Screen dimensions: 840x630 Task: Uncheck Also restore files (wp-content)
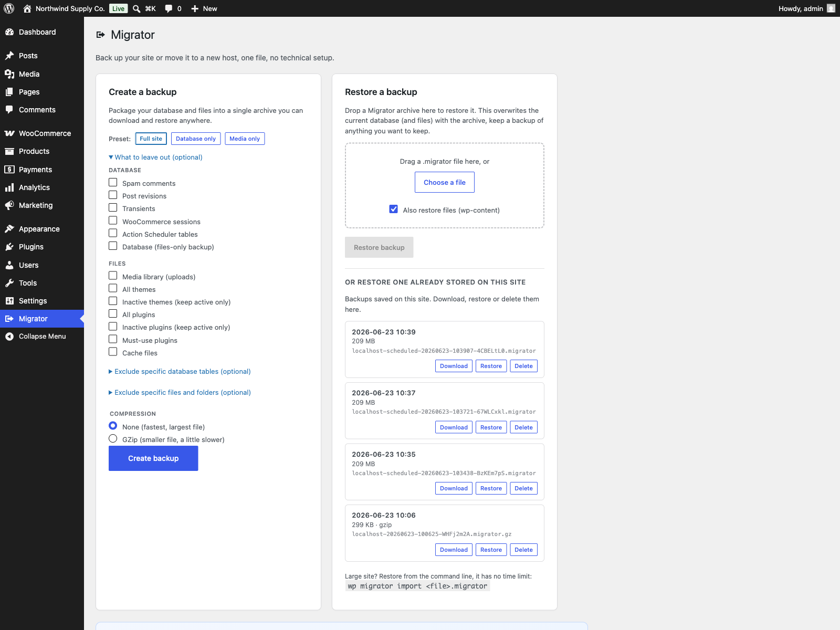[394, 209]
